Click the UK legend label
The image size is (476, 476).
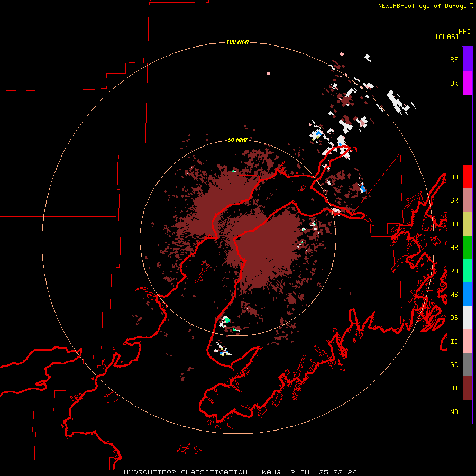click(x=454, y=83)
